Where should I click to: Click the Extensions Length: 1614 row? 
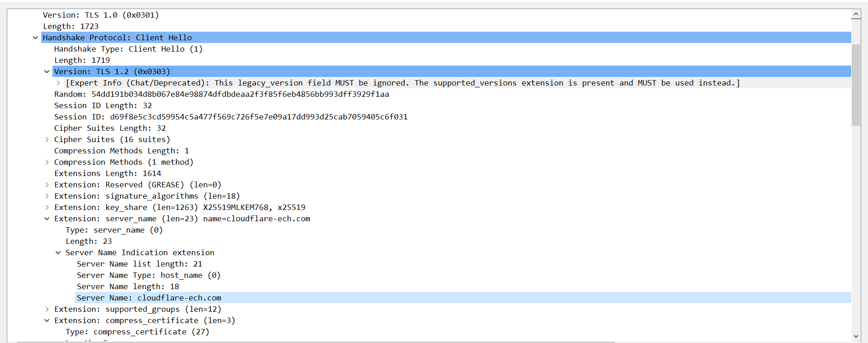(108, 173)
